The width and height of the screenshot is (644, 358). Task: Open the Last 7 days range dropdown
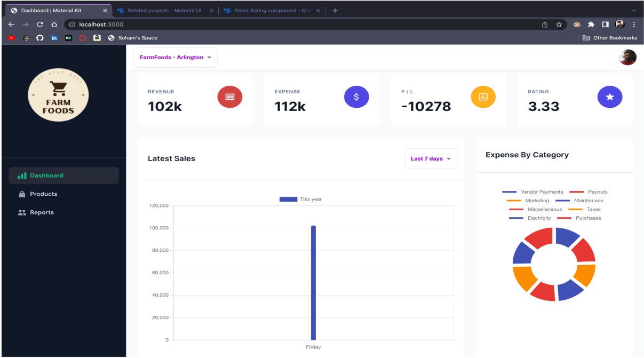431,158
